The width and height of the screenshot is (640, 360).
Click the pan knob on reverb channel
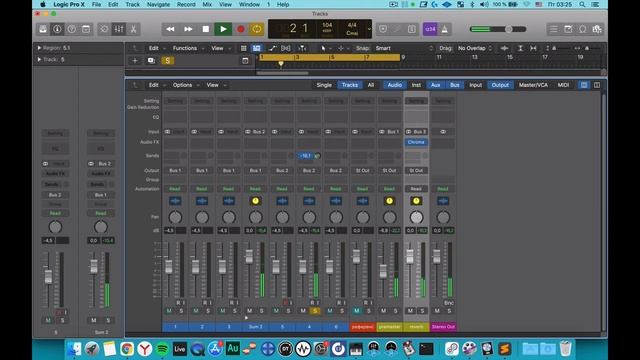(416, 217)
